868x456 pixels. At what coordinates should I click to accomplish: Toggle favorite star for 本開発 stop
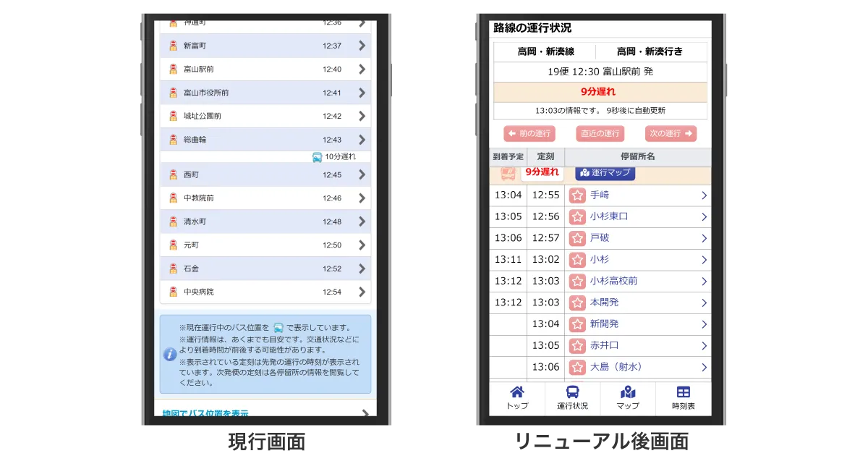pos(577,303)
